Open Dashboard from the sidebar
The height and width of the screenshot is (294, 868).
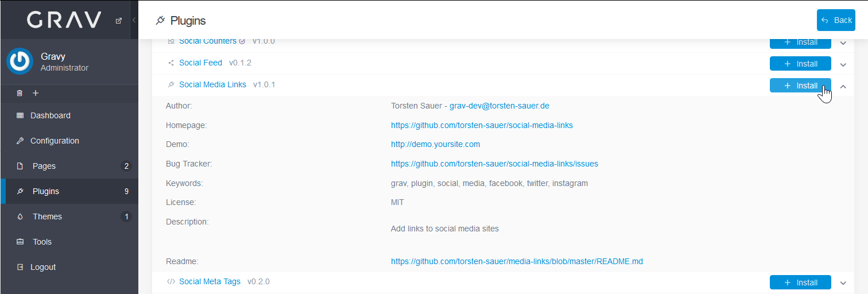tap(50, 115)
